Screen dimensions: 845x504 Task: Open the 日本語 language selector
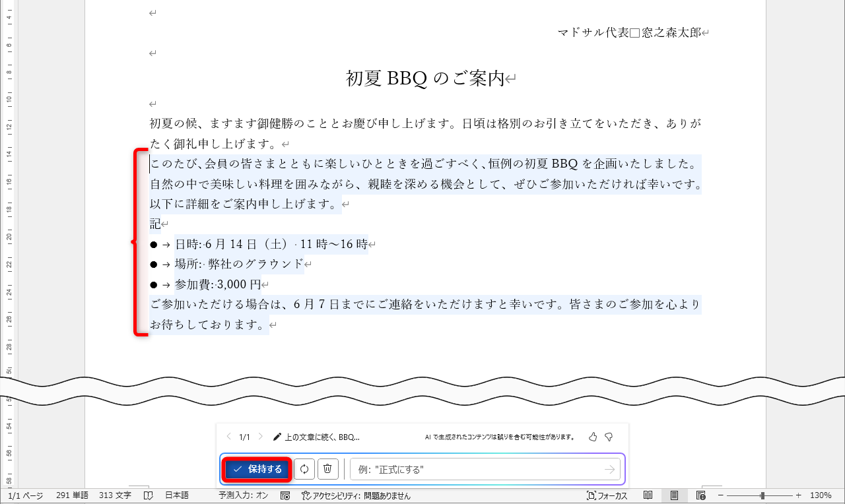point(176,495)
